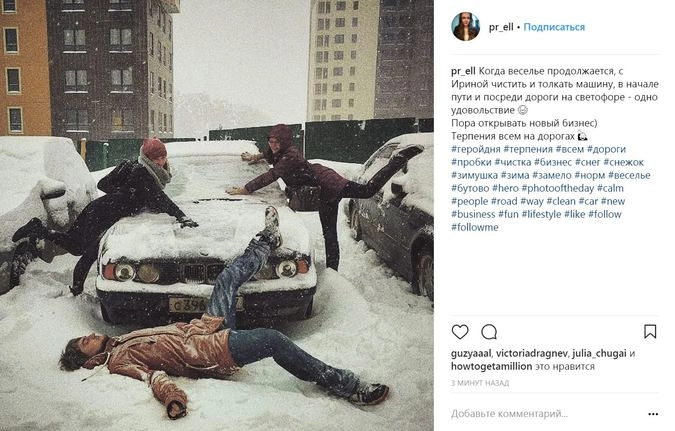This screenshot has width=675, height=431.
Task: View victoriadragnev profile from likes
Action: point(532,354)
